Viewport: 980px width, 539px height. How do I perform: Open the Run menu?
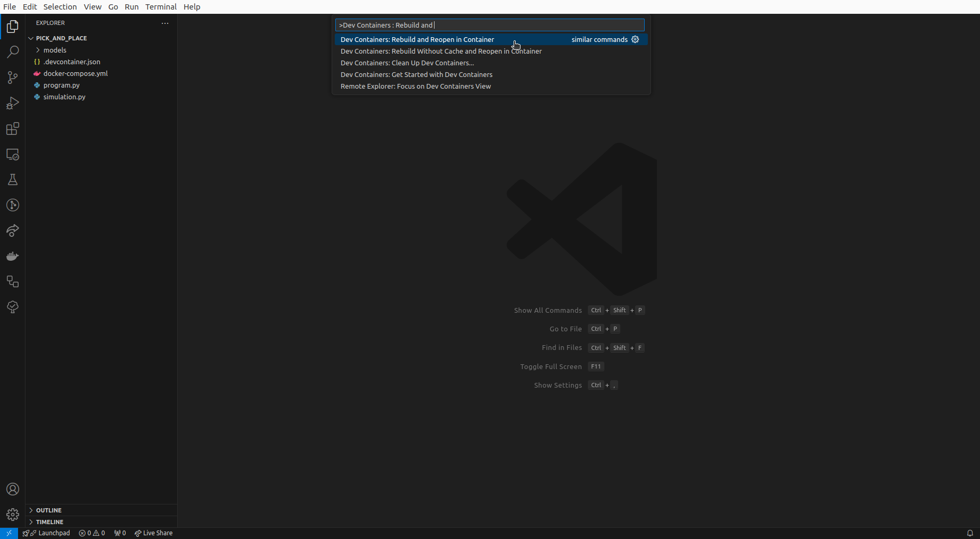click(x=132, y=7)
